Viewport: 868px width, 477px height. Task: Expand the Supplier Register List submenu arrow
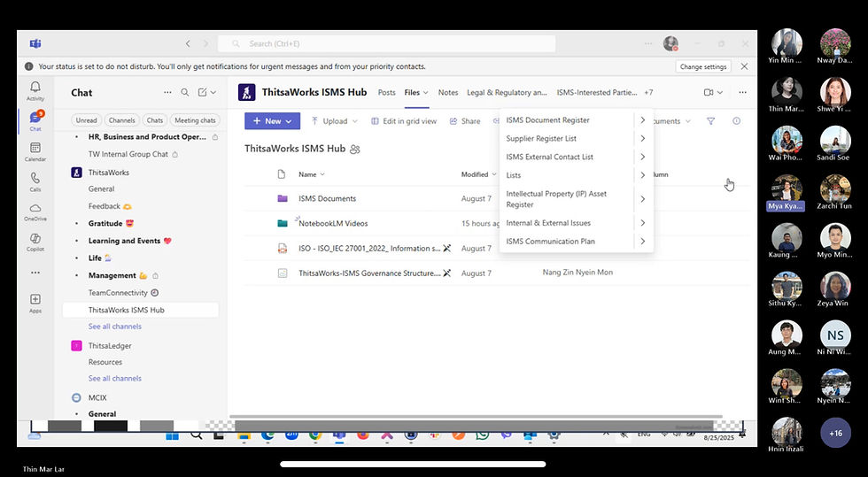tap(643, 138)
